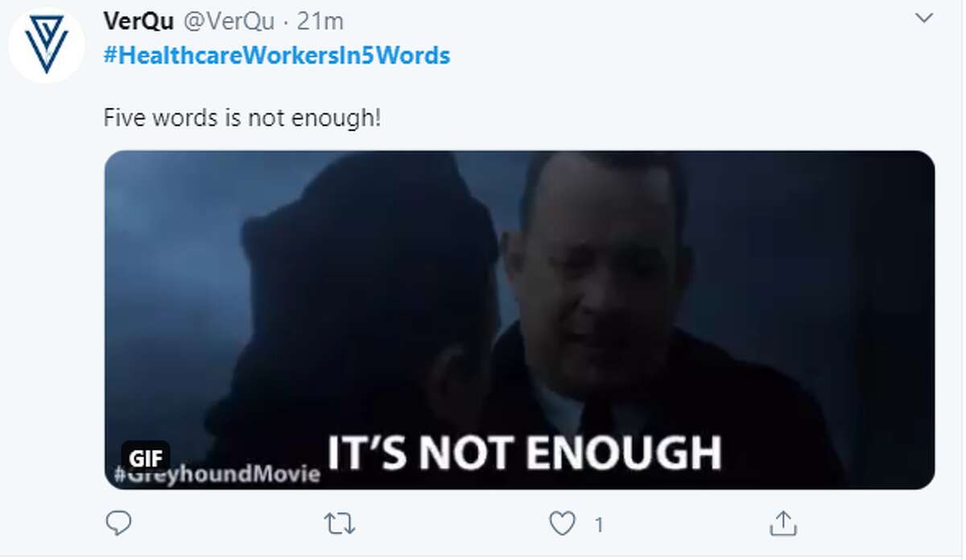The width and height of the screenshot is (966, 560).
Task: Open the #HealthcareWorkersIn5Words hashtag
Action: [277, 56]
